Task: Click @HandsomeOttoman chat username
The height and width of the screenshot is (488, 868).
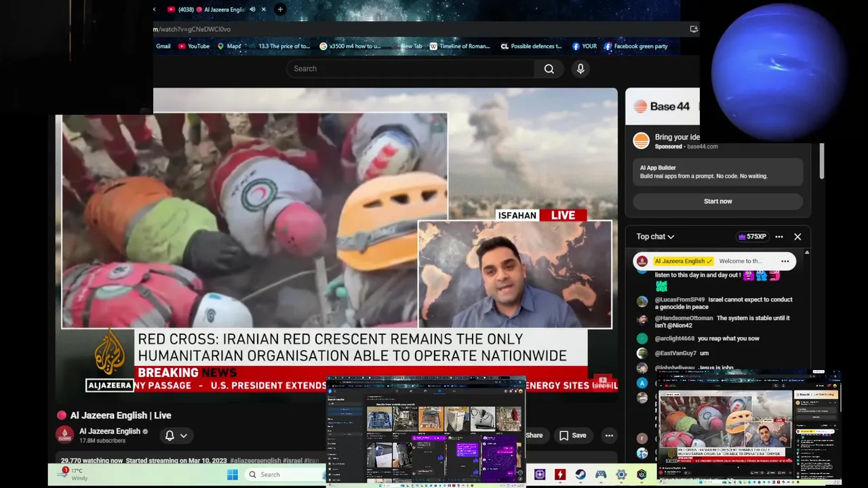Action: coord(684,318)
